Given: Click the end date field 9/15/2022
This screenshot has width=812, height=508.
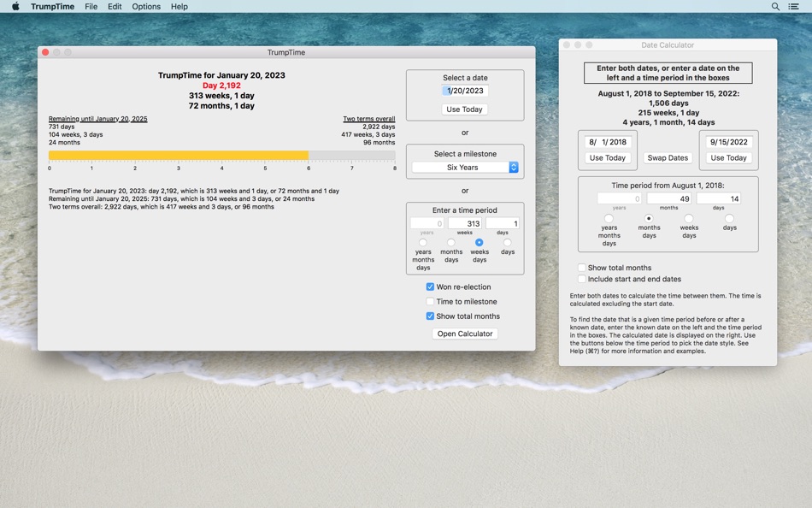Looking at the screenshot, I should tap(728, 142).
